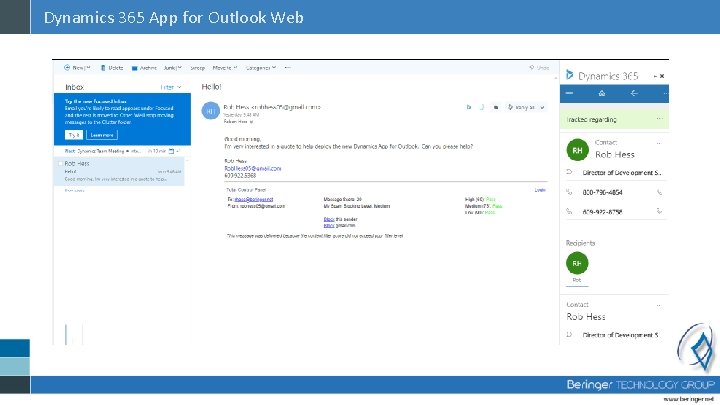This screenshot has height=405, width=720.
Task: Open lower Contact section ellipsis
Action: coord(658,305)
